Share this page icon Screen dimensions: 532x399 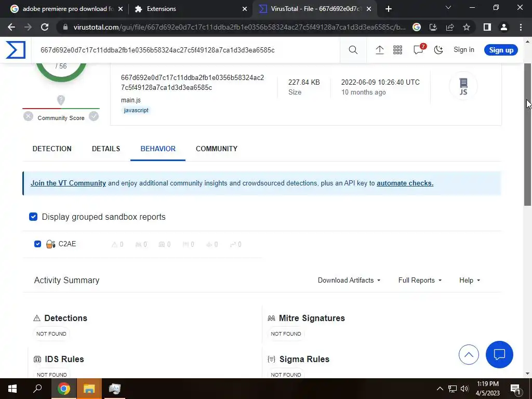click(450, 27)
